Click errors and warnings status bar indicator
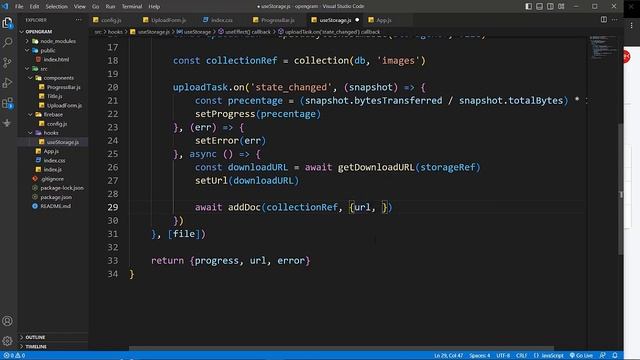Screen dimensions: 640x360 click(14, 356)
